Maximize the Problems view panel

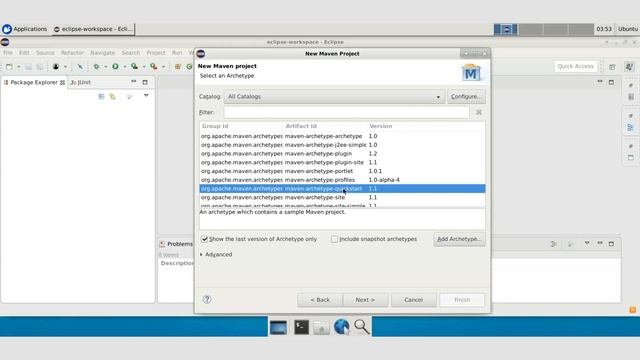611,244
